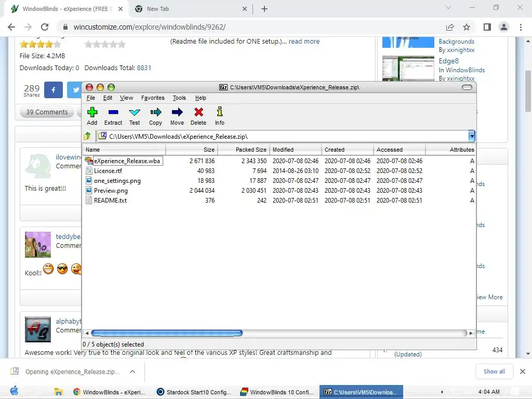Click the 39 Comments button
Viewport: 532px width, 399px height.
coord(47,112)
